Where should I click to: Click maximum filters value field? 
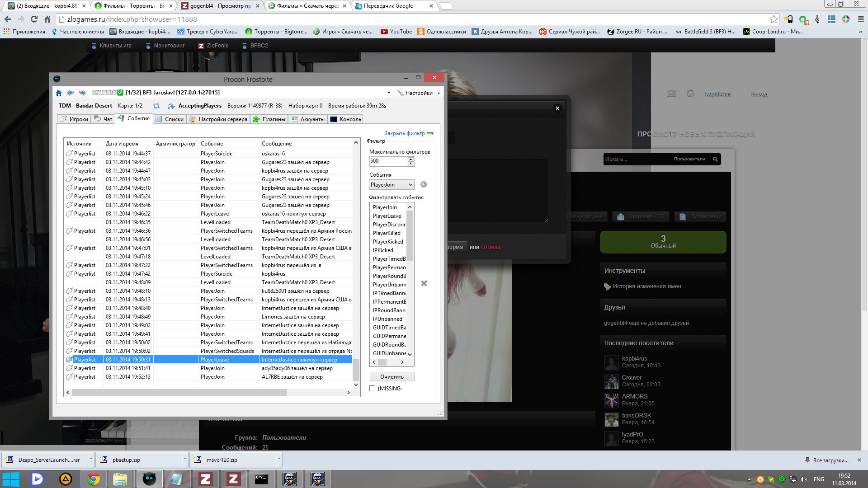pos(388,161)
